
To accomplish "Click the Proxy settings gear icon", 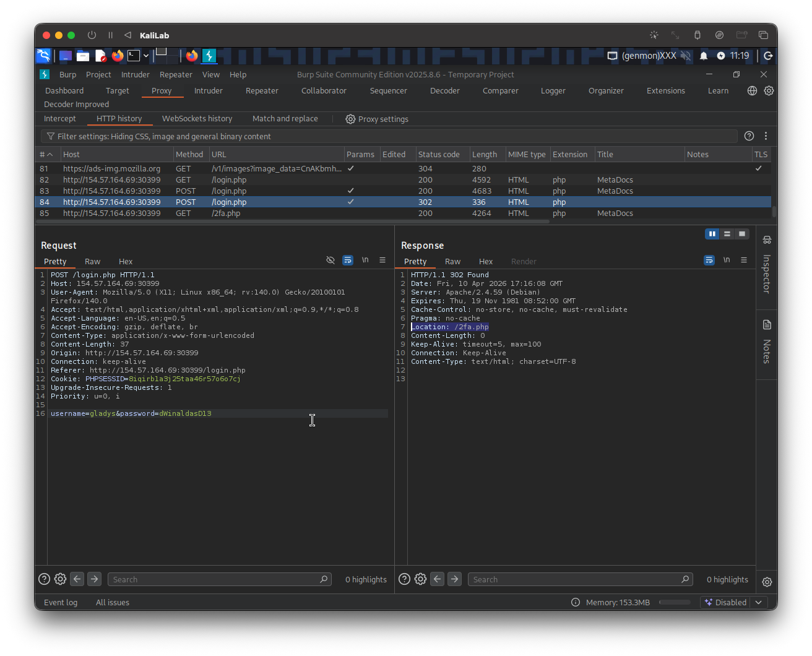I will (x=350, y=119).
